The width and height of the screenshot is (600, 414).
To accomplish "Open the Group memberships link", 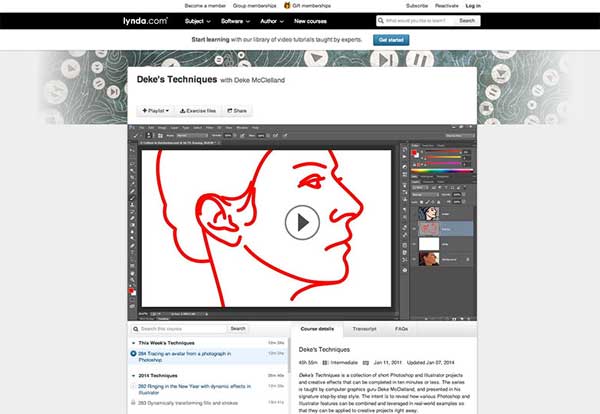I will 254,6.
